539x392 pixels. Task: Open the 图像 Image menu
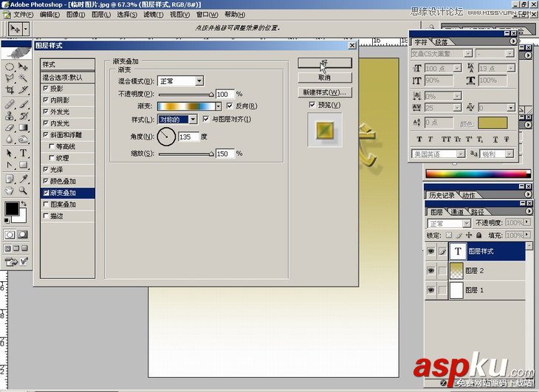pos(75,15)
